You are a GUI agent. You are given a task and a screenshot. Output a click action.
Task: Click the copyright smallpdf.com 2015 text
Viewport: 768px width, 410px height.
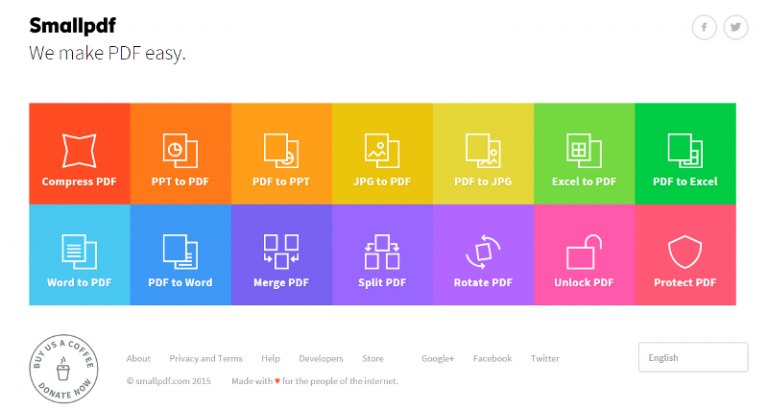click(168, 381)
